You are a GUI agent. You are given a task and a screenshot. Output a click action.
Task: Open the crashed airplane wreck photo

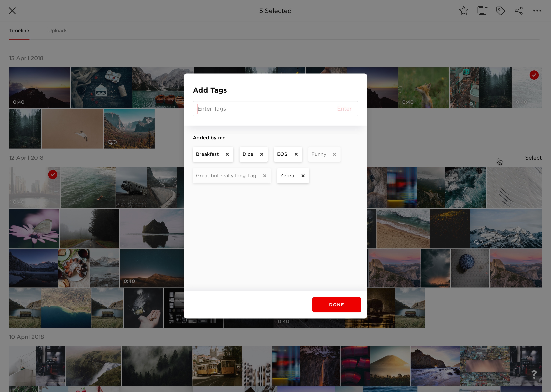(131, 187)
